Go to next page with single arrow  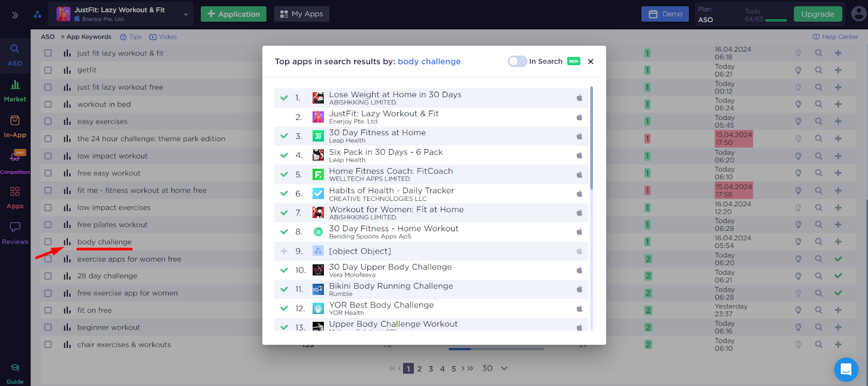point(463,368)
